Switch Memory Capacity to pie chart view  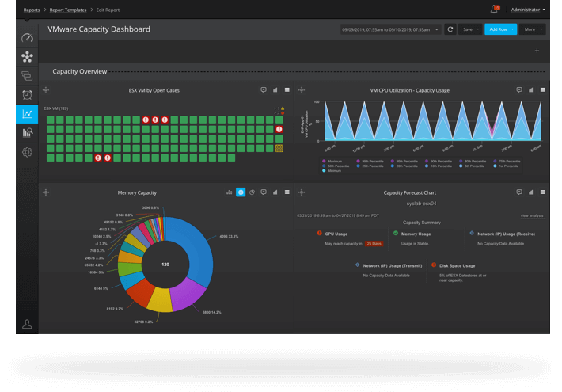point(253,192)
